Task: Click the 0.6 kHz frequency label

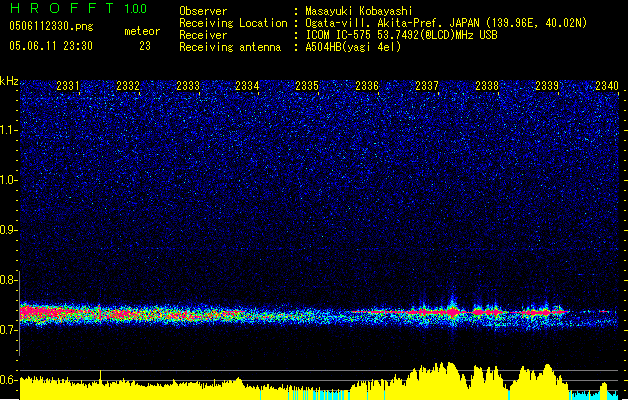Action: coord(8,380)
